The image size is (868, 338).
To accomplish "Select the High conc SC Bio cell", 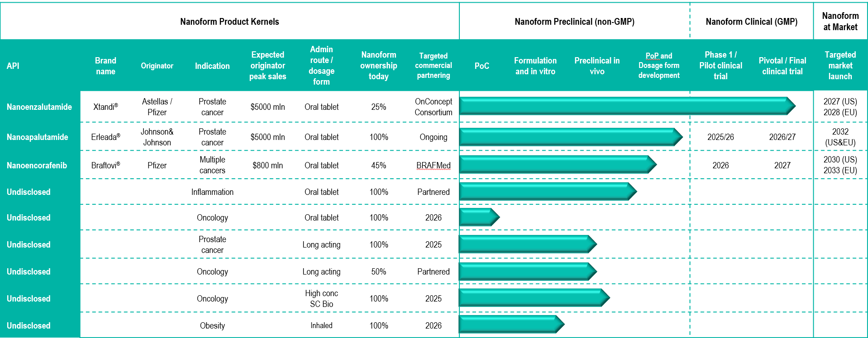I will (321, 299).
